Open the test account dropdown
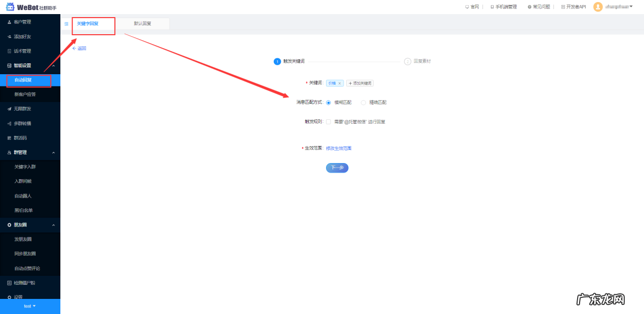Screen dimensions: 644x314 pos(30,306)
